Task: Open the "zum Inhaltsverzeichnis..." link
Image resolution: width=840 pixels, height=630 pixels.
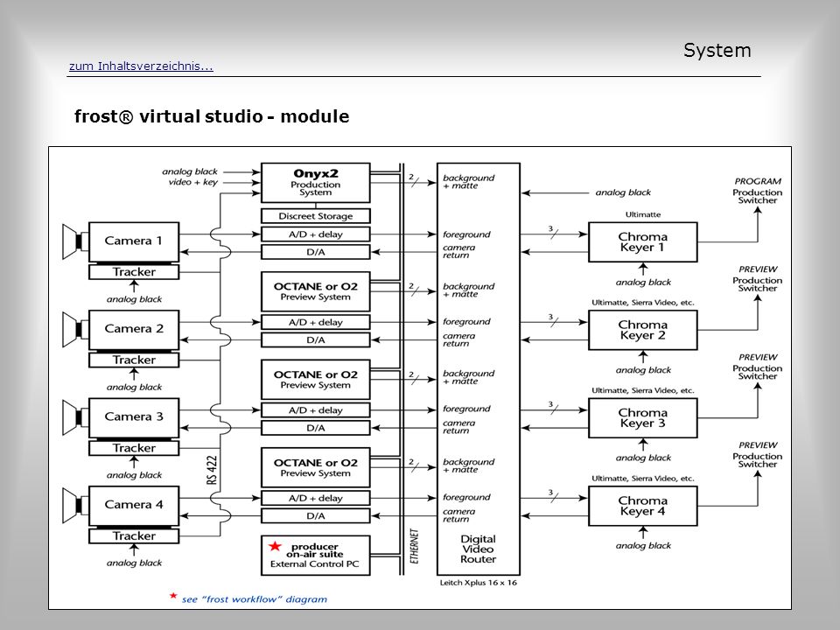Action: (x=141, y=66)
